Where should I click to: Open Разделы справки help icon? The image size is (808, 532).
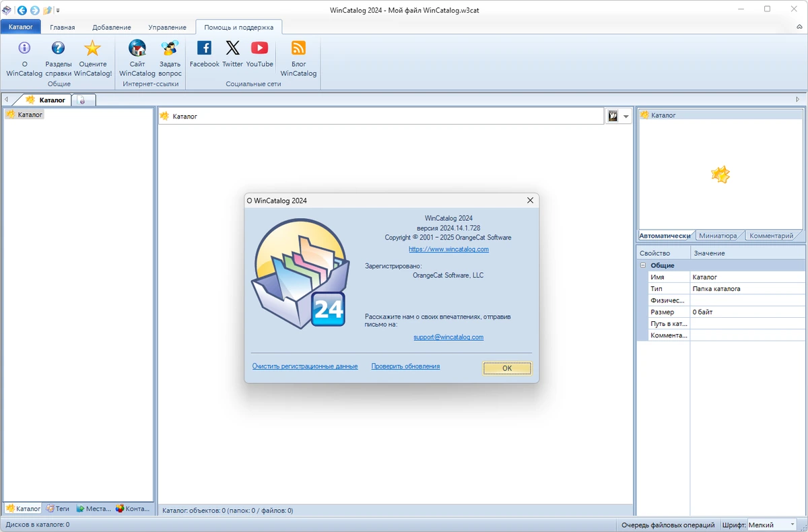tap(58, 48)
